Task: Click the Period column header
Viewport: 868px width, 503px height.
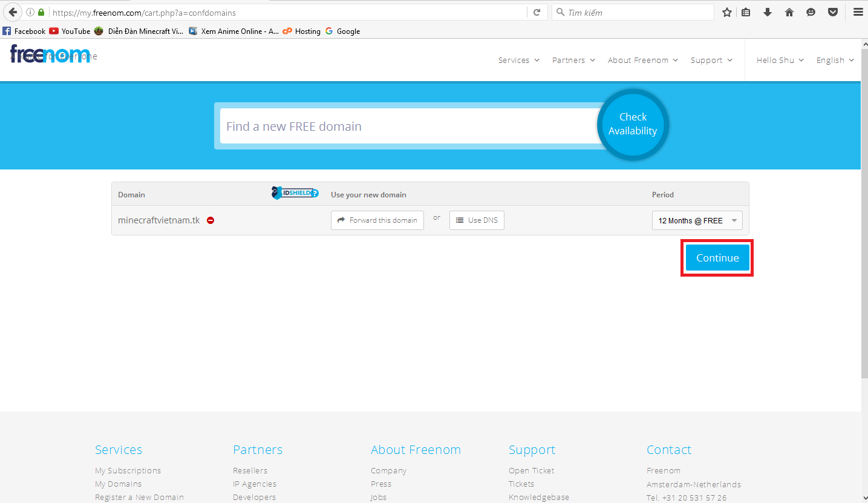Action: [x=663, y=194]
